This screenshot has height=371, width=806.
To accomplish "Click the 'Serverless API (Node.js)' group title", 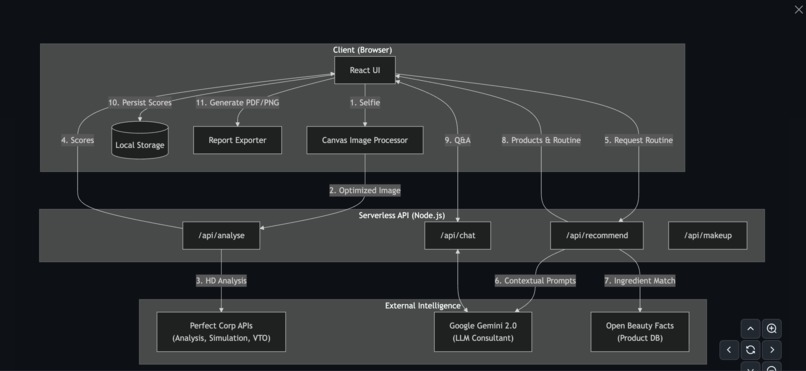I will [402, 215].
